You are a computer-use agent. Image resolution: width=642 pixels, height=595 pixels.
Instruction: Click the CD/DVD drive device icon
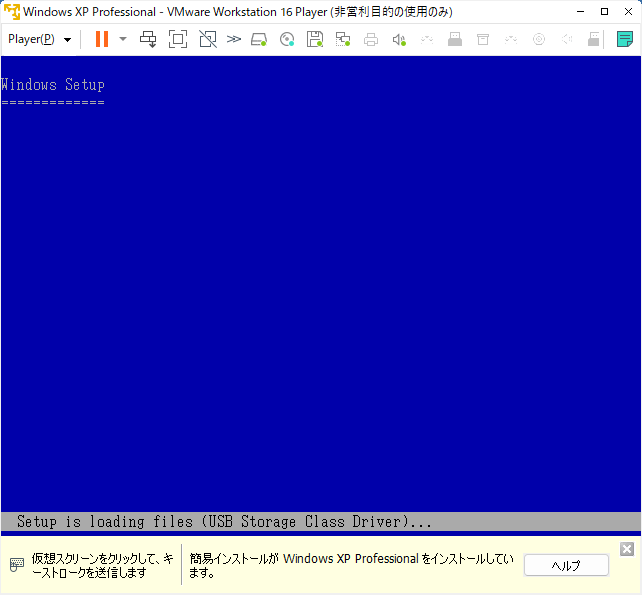(x=287, y=39)
